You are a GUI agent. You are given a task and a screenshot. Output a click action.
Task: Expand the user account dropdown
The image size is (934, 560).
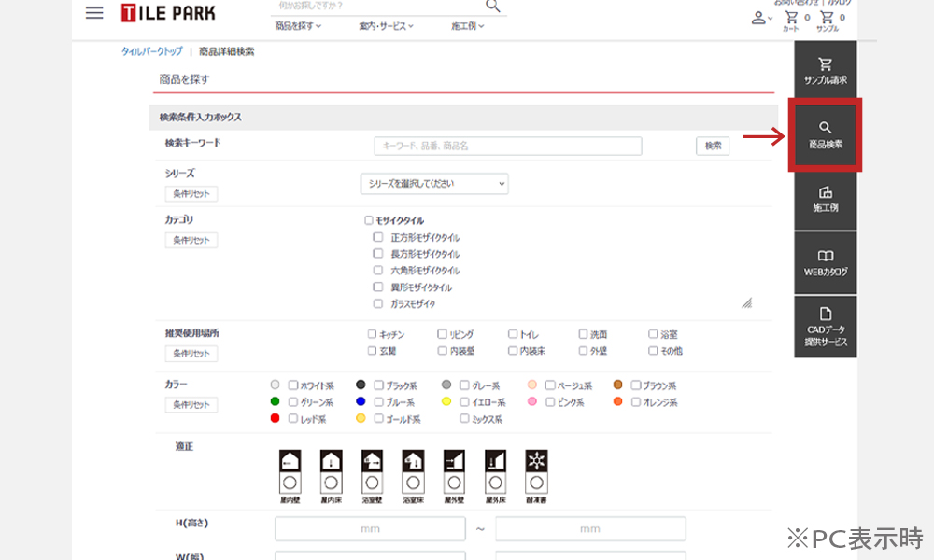tap(762, 18)
